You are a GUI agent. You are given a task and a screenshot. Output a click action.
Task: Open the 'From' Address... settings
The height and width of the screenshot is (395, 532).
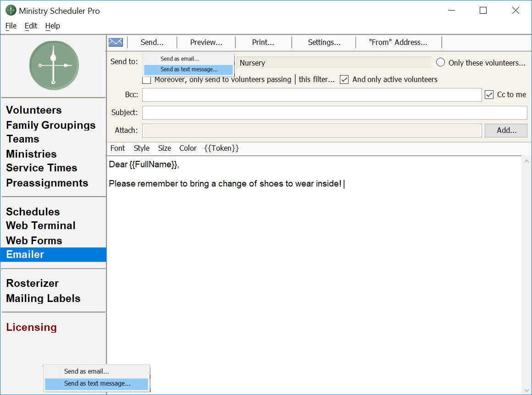point(398,42)
